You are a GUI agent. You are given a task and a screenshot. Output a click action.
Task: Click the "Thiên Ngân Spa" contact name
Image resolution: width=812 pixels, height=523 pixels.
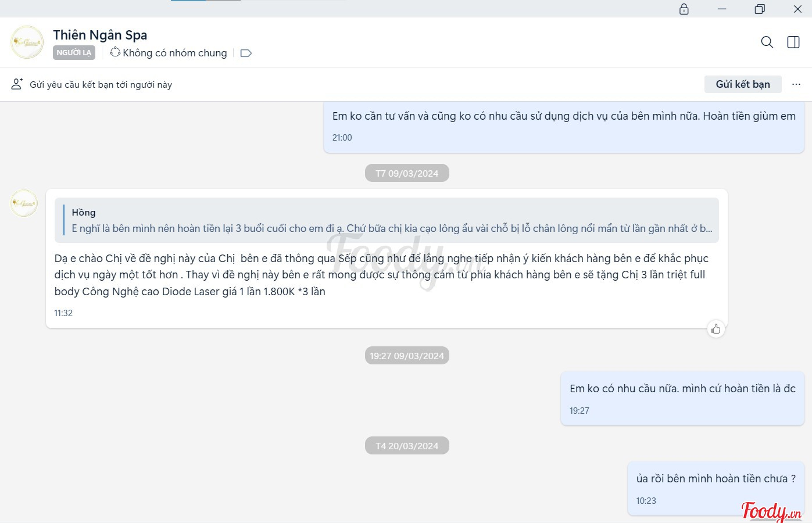point(100,35)
